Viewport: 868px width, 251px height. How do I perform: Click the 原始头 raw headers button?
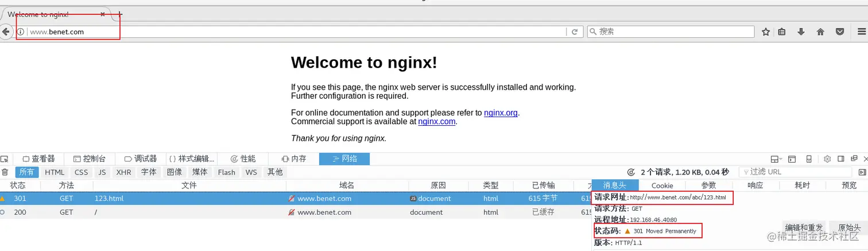tap(850, 227)
